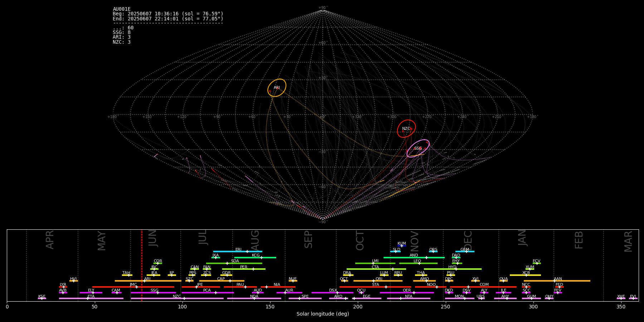Select the DRA shower bar
Viewport: 644px width, 322px height.
(x=348, y=275)
